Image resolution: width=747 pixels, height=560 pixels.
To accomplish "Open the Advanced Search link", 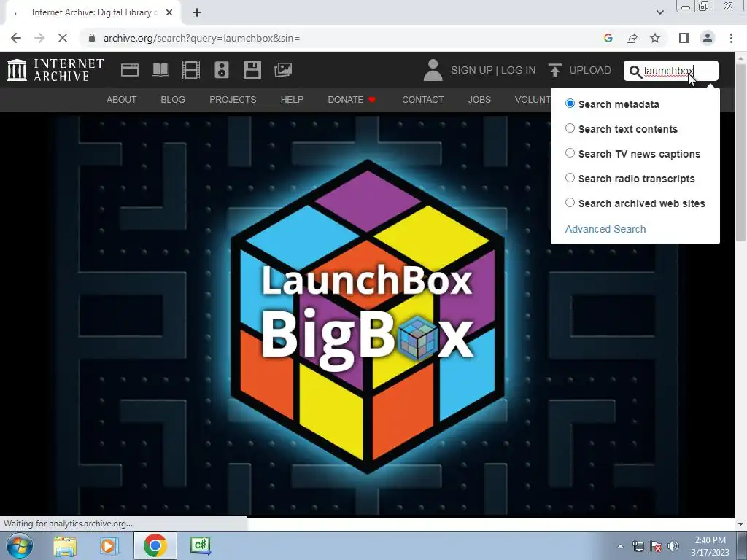I will pyautogui.click(x=605, y=229).
